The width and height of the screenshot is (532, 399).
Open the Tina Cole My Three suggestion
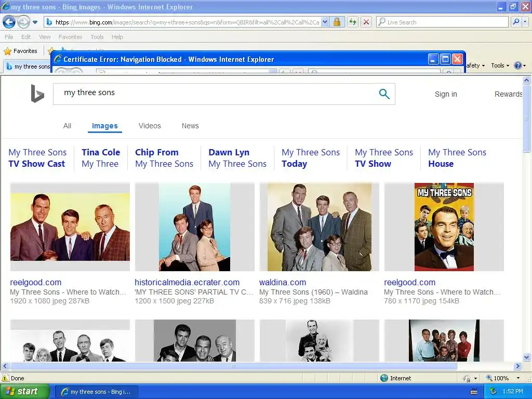point(101,158)
